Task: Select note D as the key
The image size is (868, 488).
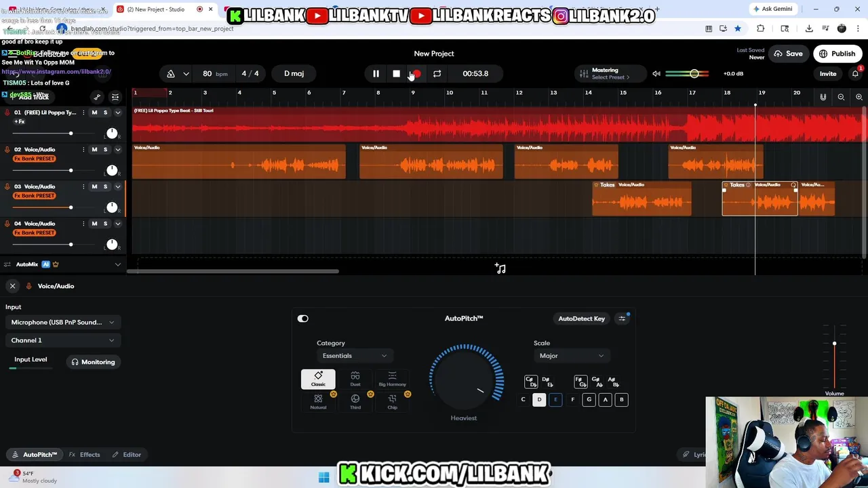Action: (539, 400)
